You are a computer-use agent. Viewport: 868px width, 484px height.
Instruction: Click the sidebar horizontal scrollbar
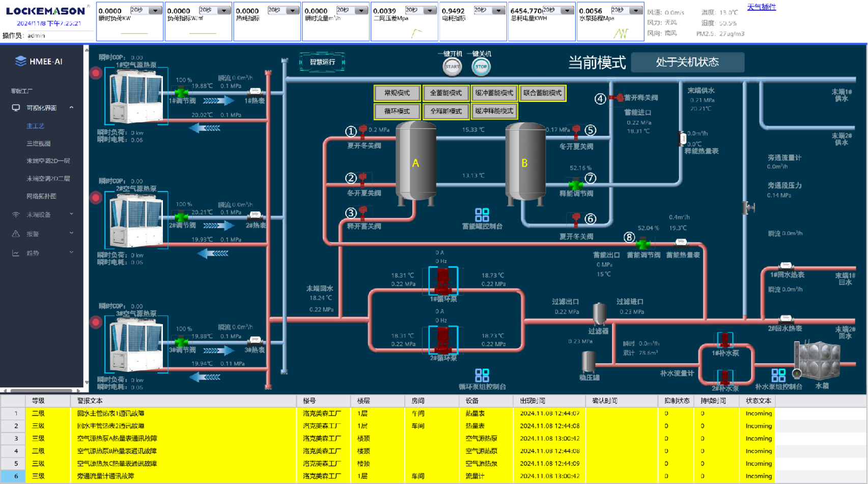[41, 391]
